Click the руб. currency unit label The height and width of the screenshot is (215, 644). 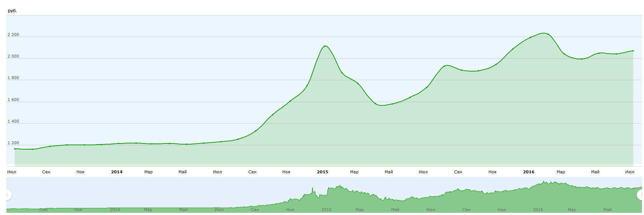pos(12,11)
